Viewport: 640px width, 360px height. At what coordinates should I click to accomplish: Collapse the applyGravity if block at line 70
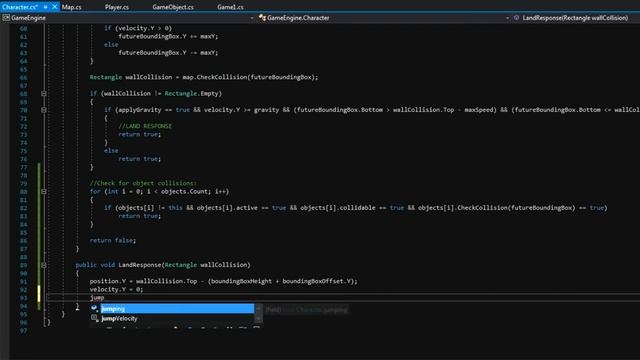[44, 110]
